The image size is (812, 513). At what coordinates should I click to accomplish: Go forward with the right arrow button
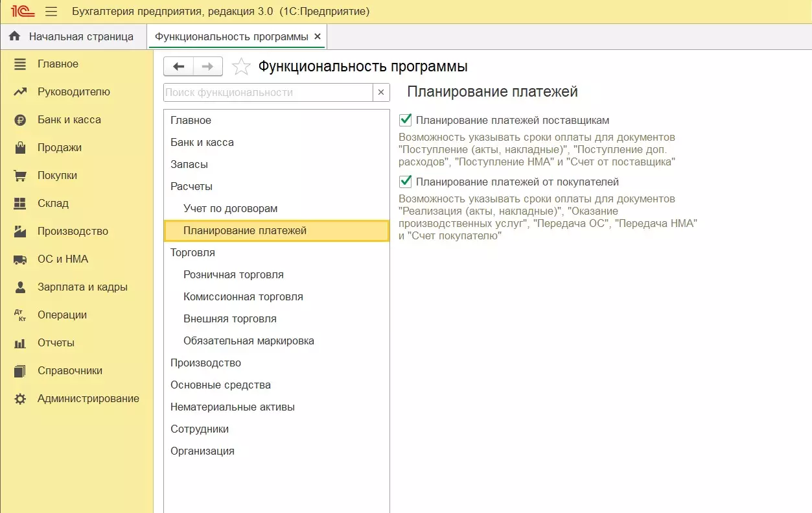point(208,66)
